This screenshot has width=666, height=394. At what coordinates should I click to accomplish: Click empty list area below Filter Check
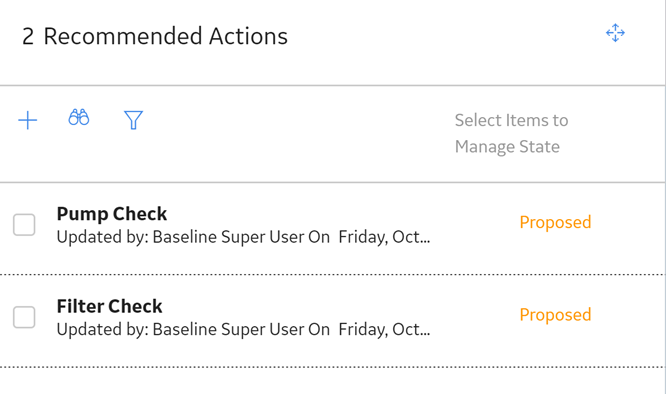point(331,381)
